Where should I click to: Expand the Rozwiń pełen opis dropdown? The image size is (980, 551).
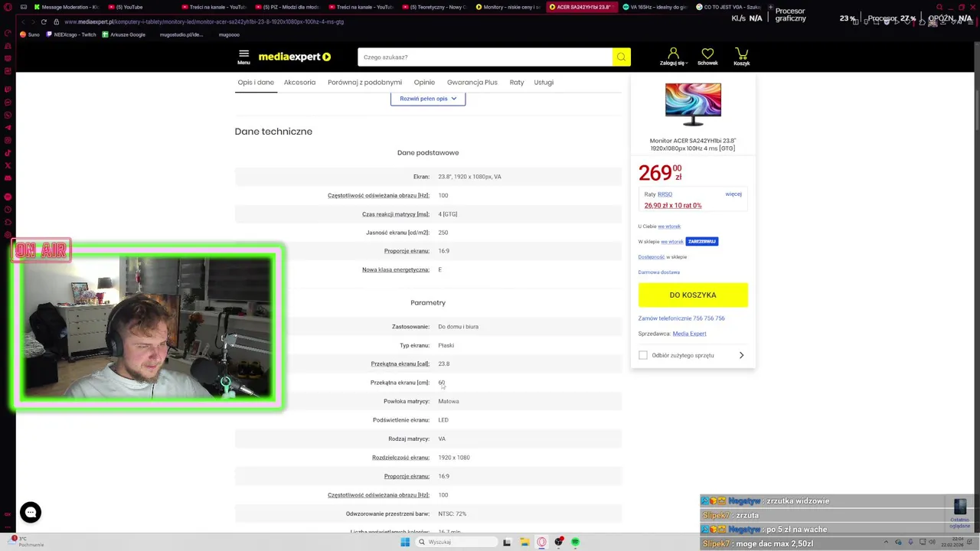pyautogui.click(x=428, y=98)
